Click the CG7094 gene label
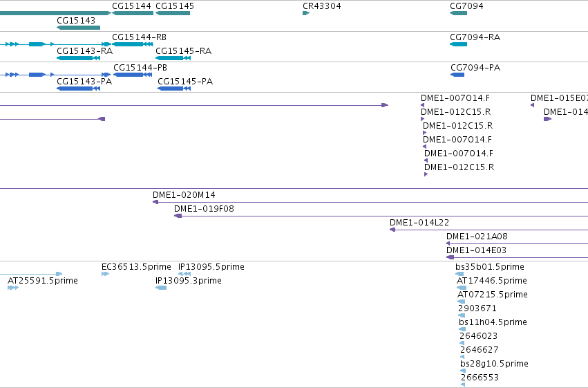The height and width of the screenshot is (388, 588). pyautogui.click(x=466, y=6)
